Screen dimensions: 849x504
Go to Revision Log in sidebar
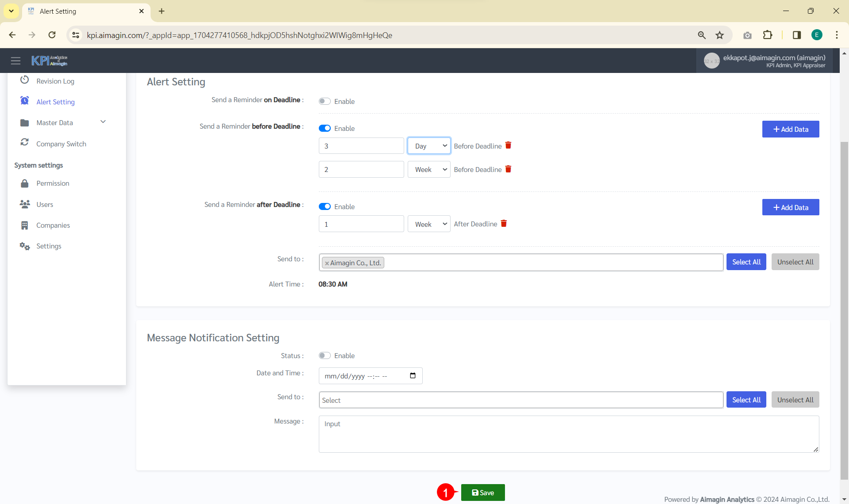55,81
